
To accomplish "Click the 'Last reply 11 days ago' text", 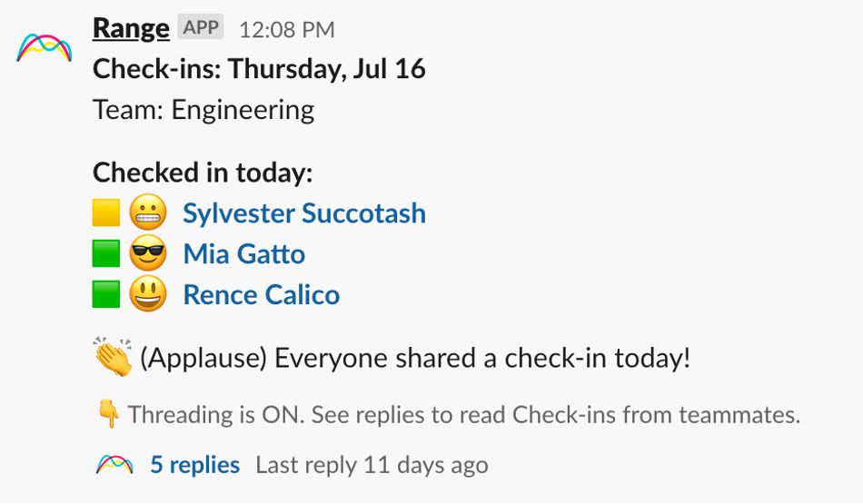I will click(x=372, y=465).
